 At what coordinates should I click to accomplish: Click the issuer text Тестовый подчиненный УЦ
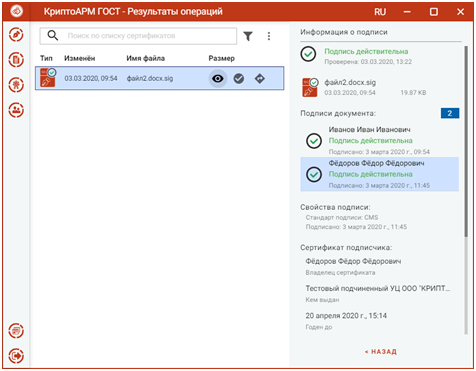[x=378, y=288]
